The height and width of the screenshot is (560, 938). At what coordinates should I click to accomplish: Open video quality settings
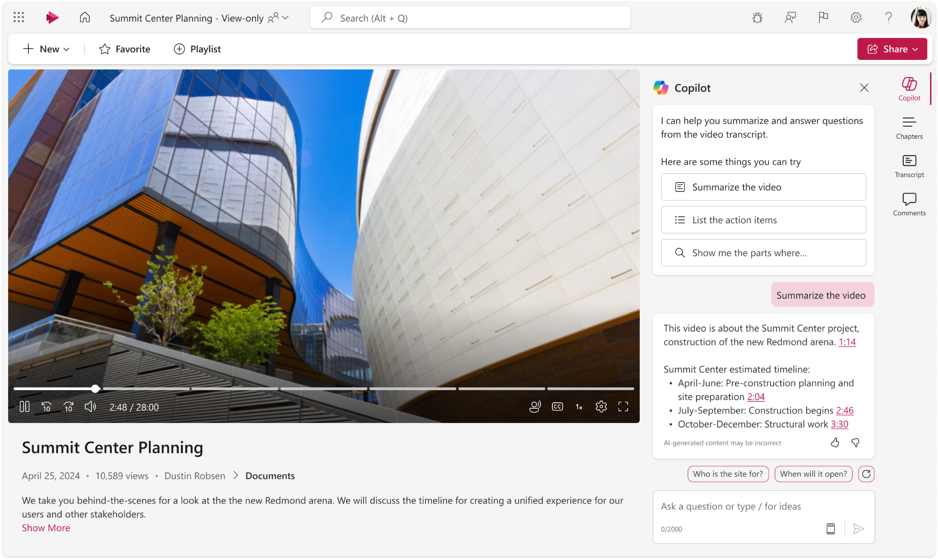click(601, 407)
